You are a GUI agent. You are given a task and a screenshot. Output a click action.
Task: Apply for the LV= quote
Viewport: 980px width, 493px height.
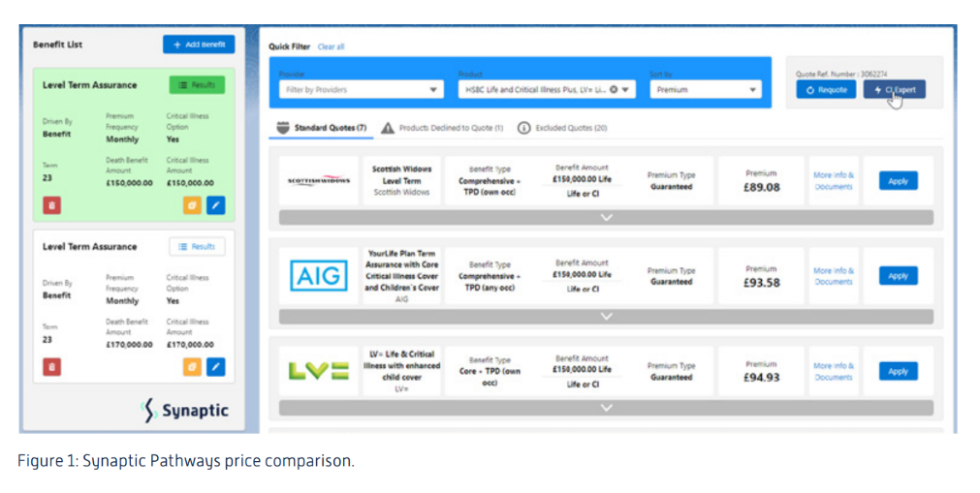click(899, 371)
